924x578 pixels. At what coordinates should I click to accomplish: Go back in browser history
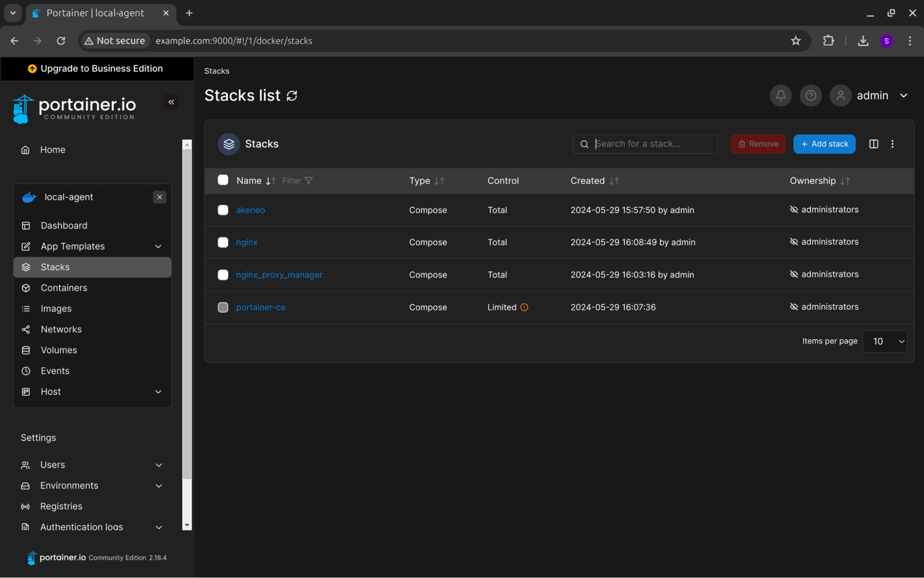coord(14,41)
